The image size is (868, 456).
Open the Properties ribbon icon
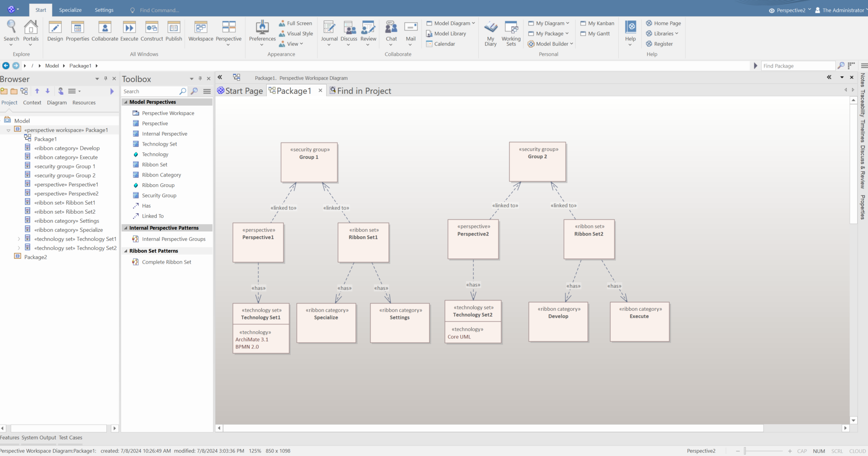tap(78, 31)
